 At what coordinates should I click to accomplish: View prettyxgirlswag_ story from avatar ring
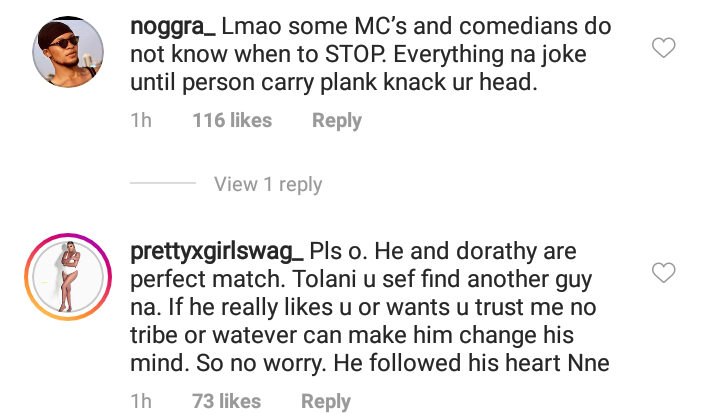[68, 277]
